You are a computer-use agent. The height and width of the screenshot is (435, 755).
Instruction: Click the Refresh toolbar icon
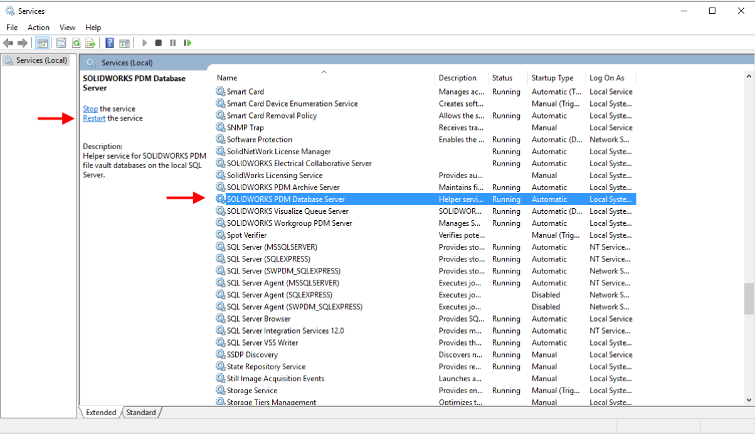tap(76, 43)
